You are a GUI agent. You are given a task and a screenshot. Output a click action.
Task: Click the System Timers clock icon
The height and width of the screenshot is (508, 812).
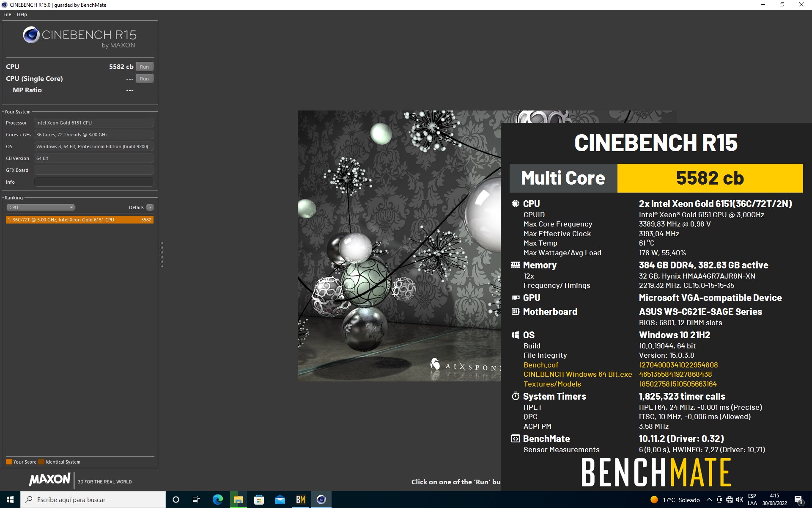click(x=515, y=396)
